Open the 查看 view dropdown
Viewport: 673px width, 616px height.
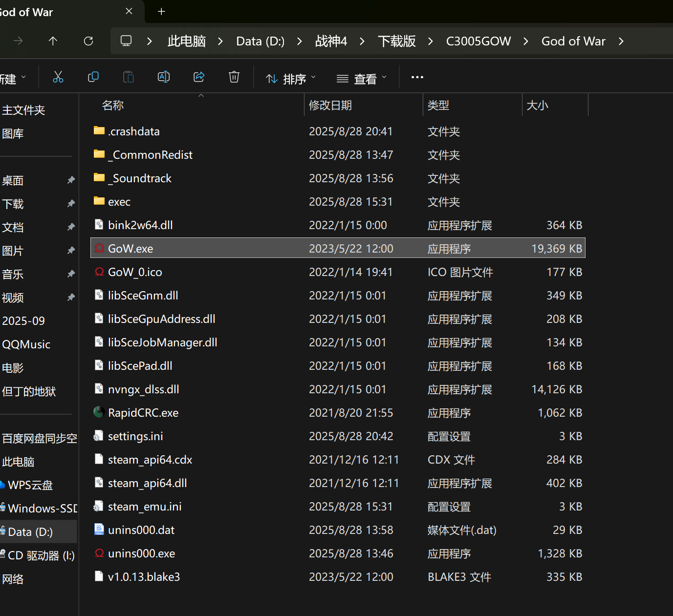pyautogui.click(x=362, y=79)
